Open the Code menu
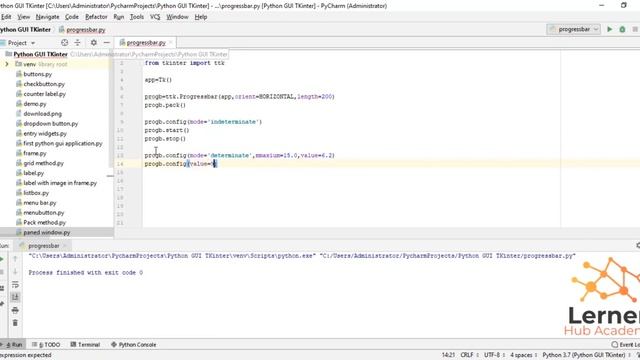Screen dimensions: 640x360 tap(72, 17)
